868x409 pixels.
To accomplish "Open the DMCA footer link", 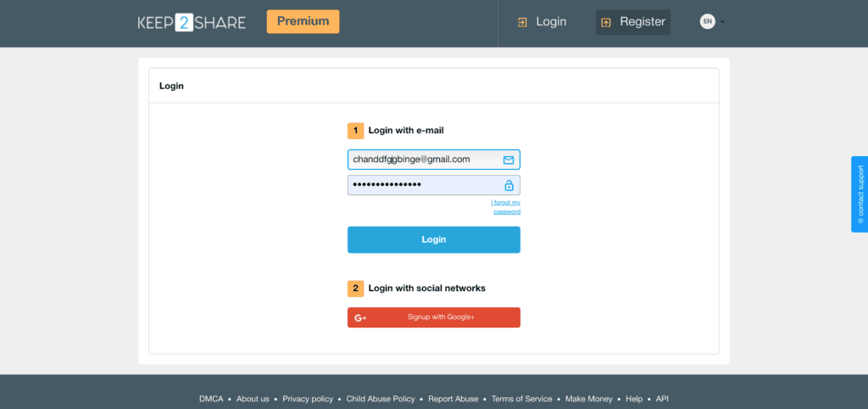I will [211, 399].
